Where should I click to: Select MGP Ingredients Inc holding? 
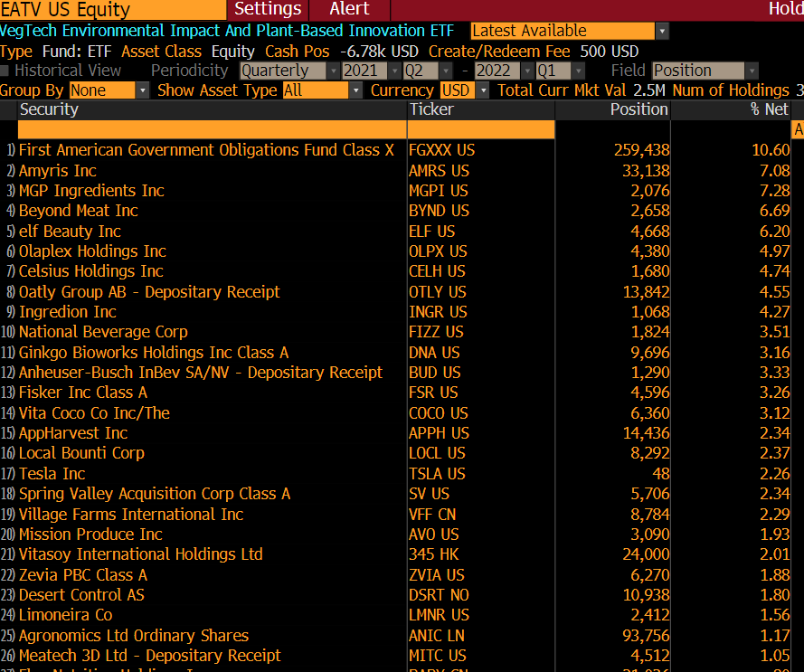coord(91,190)
